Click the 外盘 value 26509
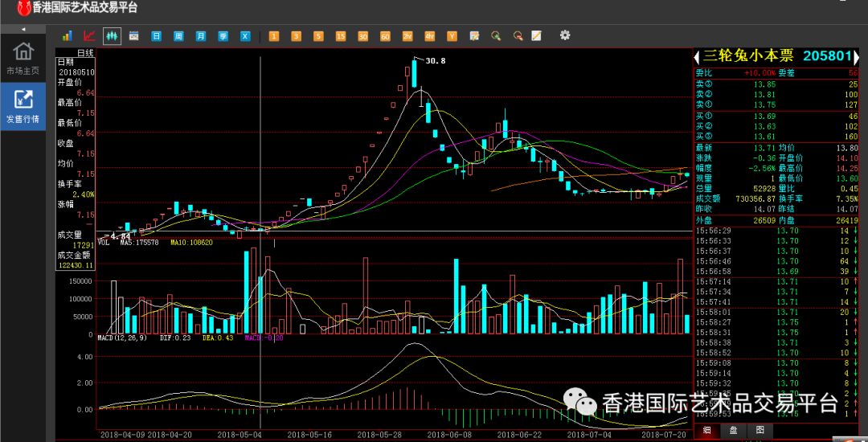The width and height of the screenshot is (868, 442). point(764,221)
